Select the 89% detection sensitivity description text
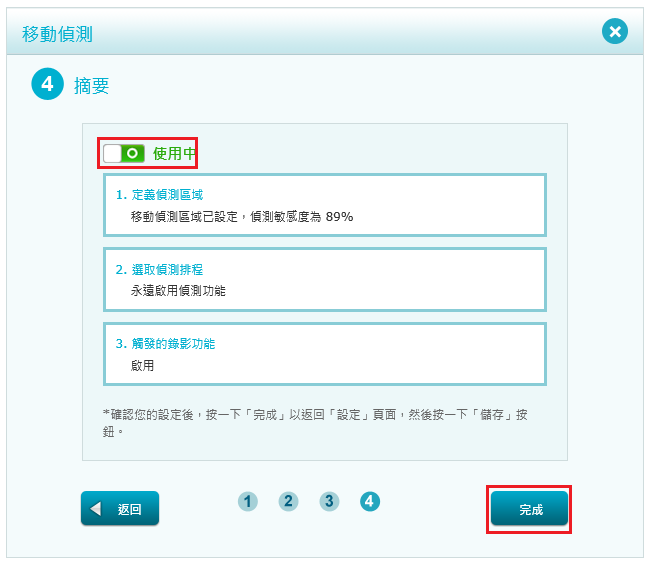This screenshot has height=568, width=648. (x=241, y=216)
